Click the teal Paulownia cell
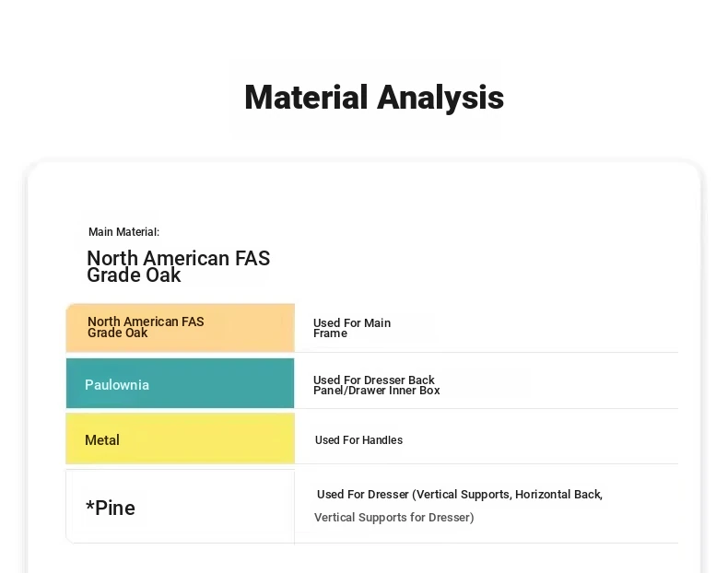 pos(180,383)
